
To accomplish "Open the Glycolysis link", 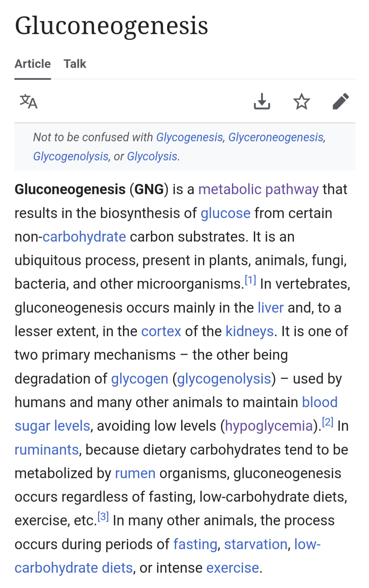I will [152, 156].
